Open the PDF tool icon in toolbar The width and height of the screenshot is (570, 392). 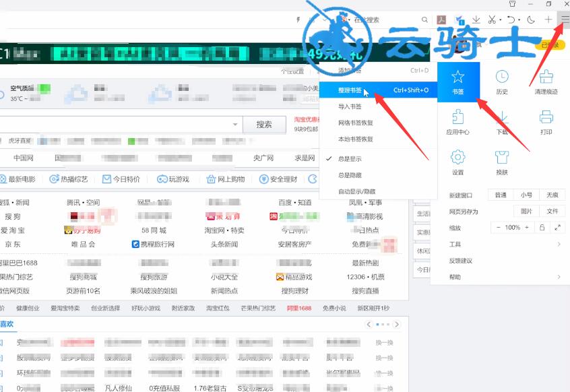pos(441,20)
